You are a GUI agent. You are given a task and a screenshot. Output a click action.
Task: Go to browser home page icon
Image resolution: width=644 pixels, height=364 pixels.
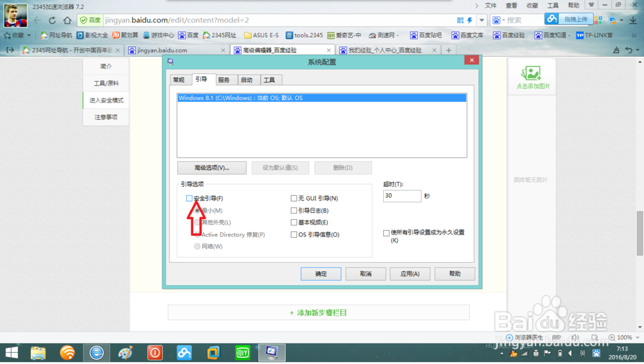tap(68, 20)
